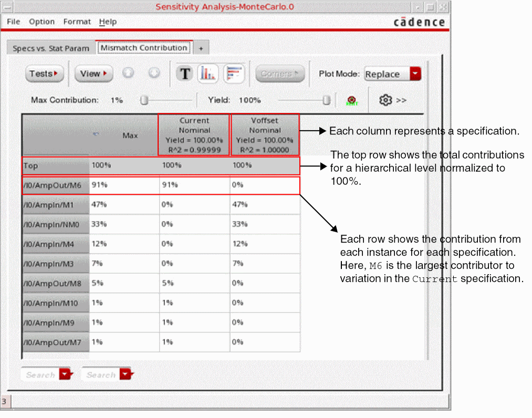This screenshot has height=418, width=532.
Task: Click in the first Search input field
Action: pyautogui.click(x=40, y=374)
